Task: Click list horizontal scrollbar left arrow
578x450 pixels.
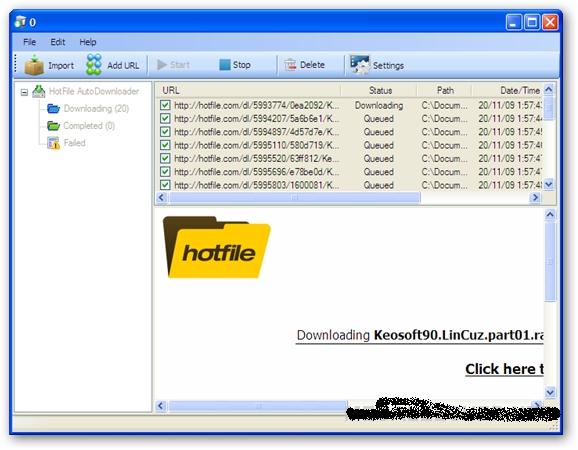Action: click(x=161, y=198)
